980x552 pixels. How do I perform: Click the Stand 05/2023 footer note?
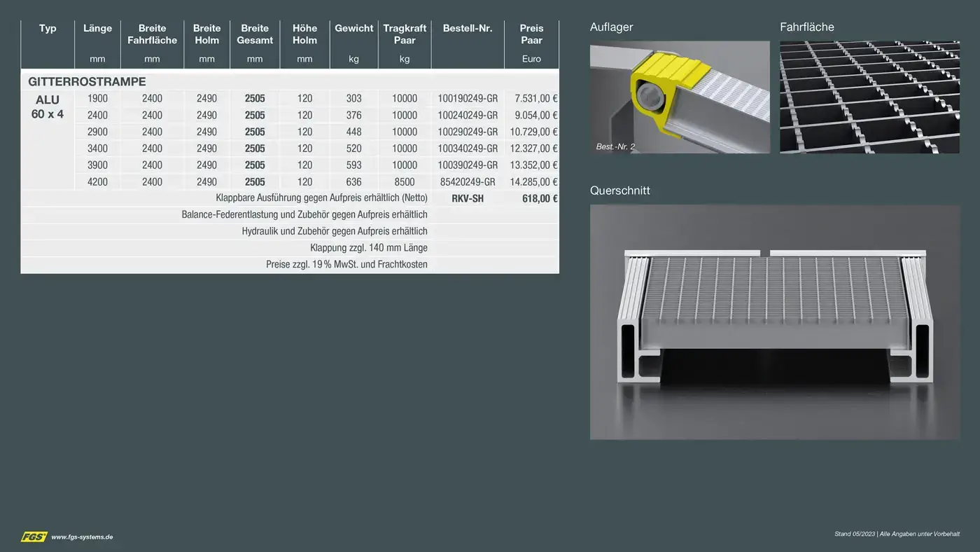897,534
